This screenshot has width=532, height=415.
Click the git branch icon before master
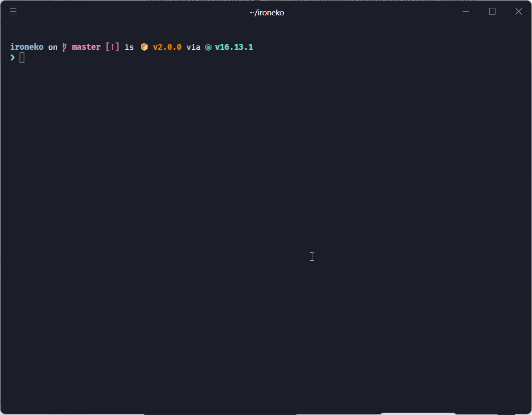(65, 47)
